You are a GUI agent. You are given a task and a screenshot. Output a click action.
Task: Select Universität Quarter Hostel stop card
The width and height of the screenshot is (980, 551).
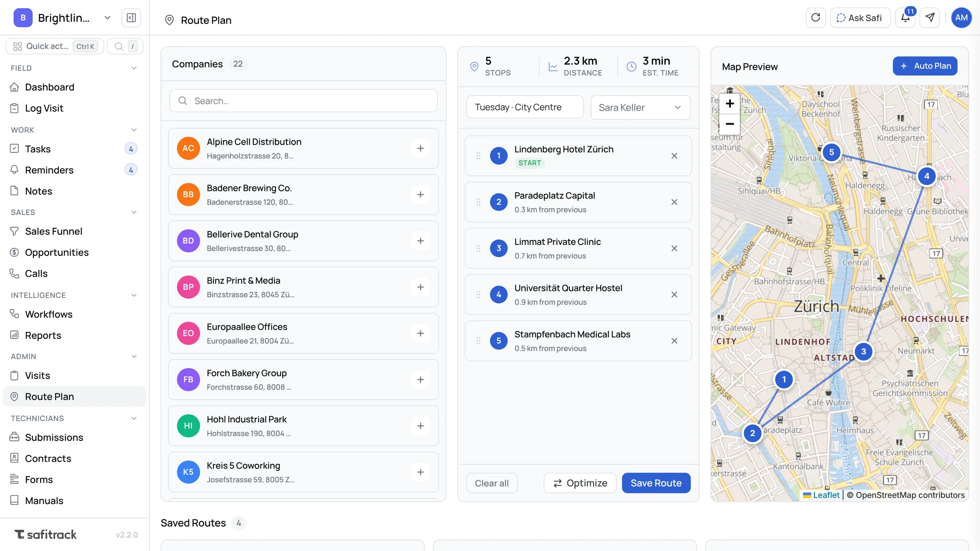[578, 295]
